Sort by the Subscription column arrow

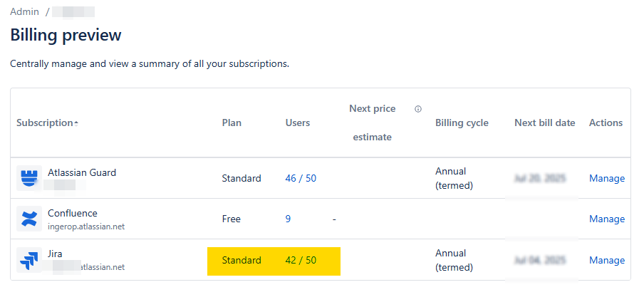click(76, 123)
